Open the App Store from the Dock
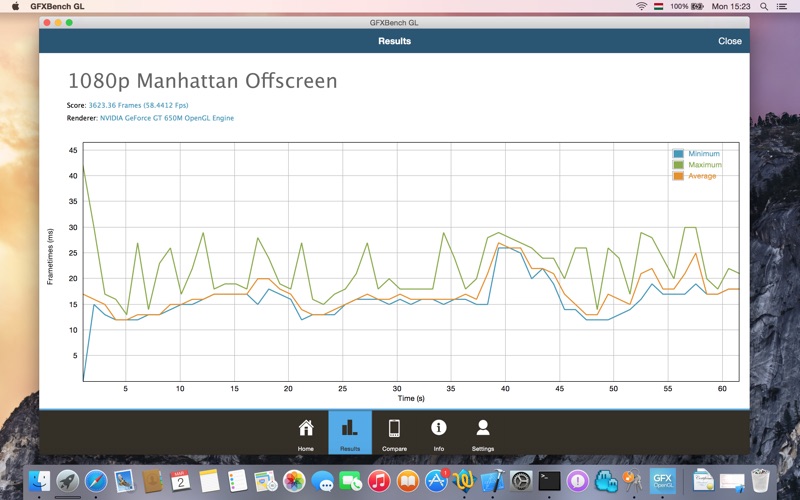 click(x=436, y=481)
